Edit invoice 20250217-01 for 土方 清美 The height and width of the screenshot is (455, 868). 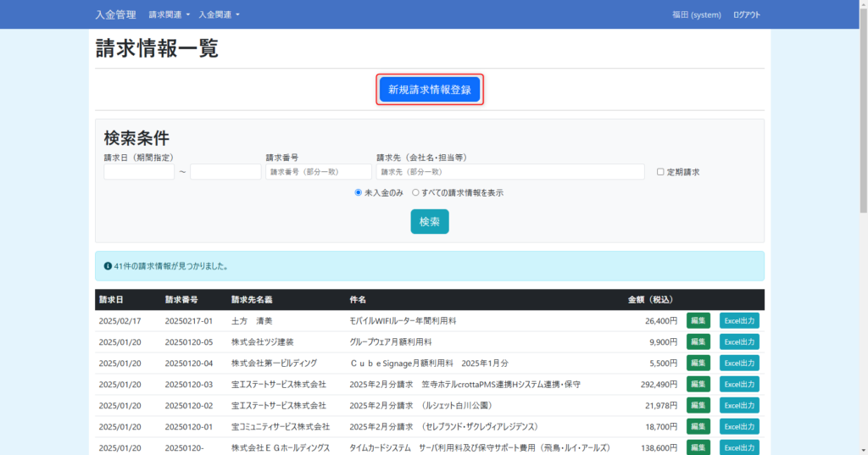698,321
